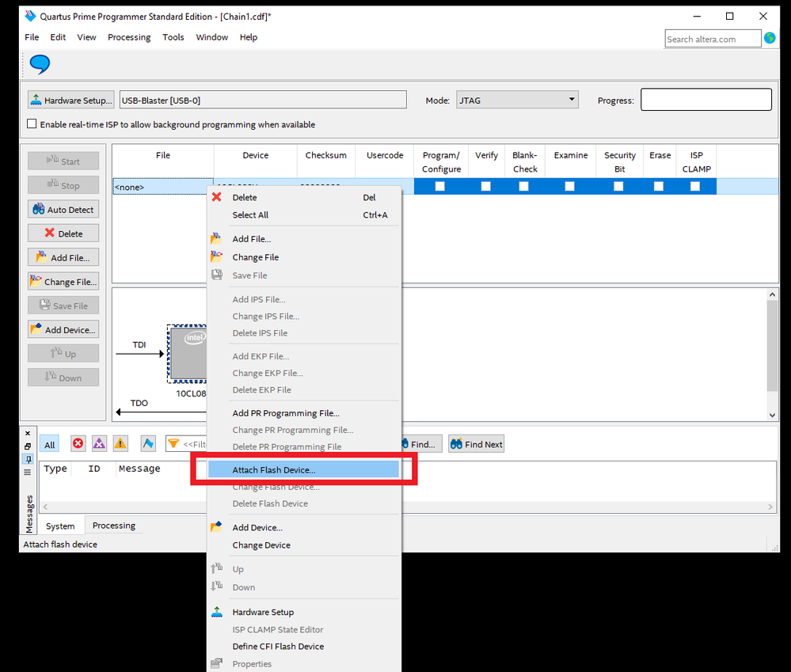Open the View menu
The width and height of the screenshot is (791, 672).
pyautogui.click(x=87, y=37)
